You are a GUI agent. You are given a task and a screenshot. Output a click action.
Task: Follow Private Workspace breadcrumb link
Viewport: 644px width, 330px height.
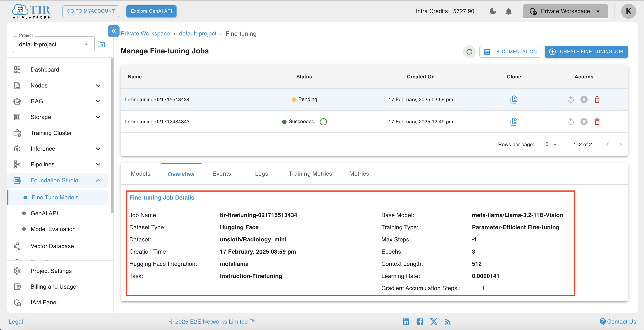145,33
